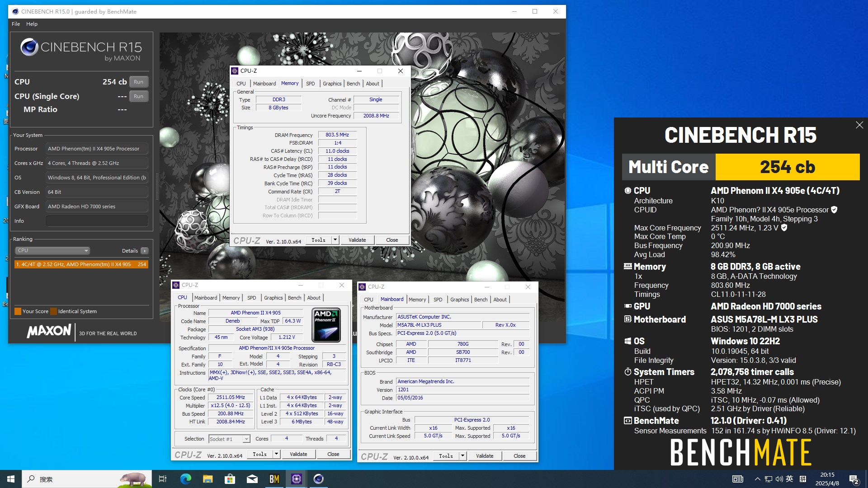Open Memory tab in CPU tab CPU-Z window
The height and width of the screenshot is (488, 868).
(231, 298)
